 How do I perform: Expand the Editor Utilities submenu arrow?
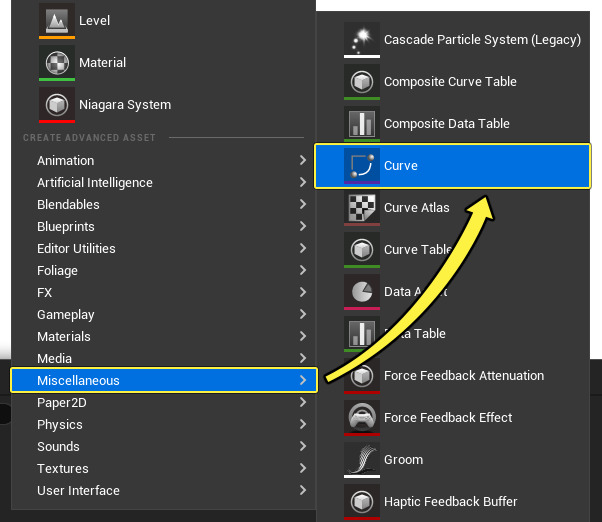(303, 248)
